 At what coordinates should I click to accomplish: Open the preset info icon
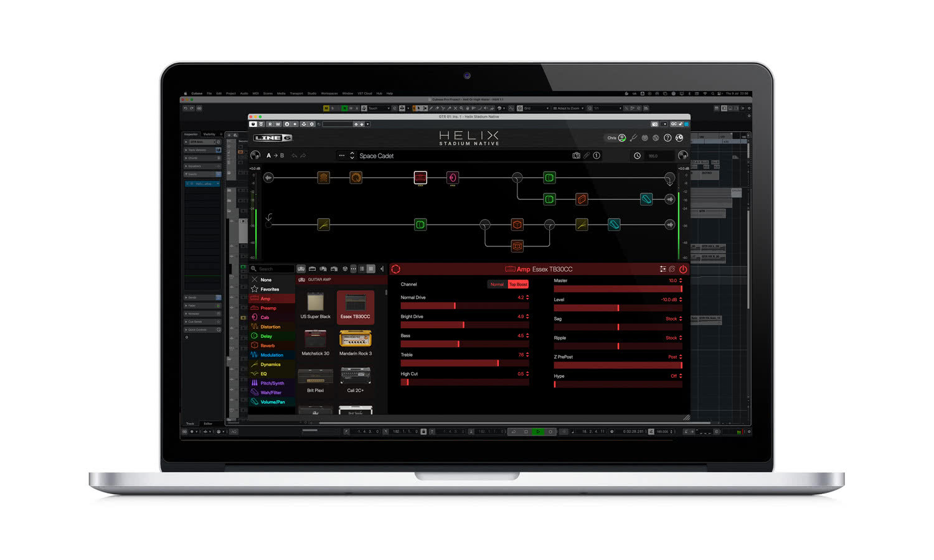click(x=597, y=156)
